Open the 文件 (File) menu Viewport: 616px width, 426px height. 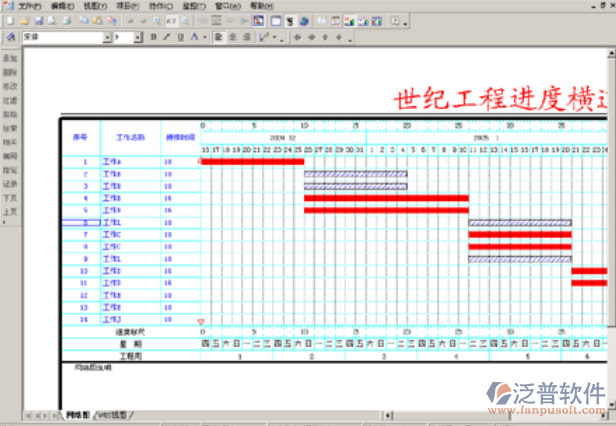(x=28, y=6)
